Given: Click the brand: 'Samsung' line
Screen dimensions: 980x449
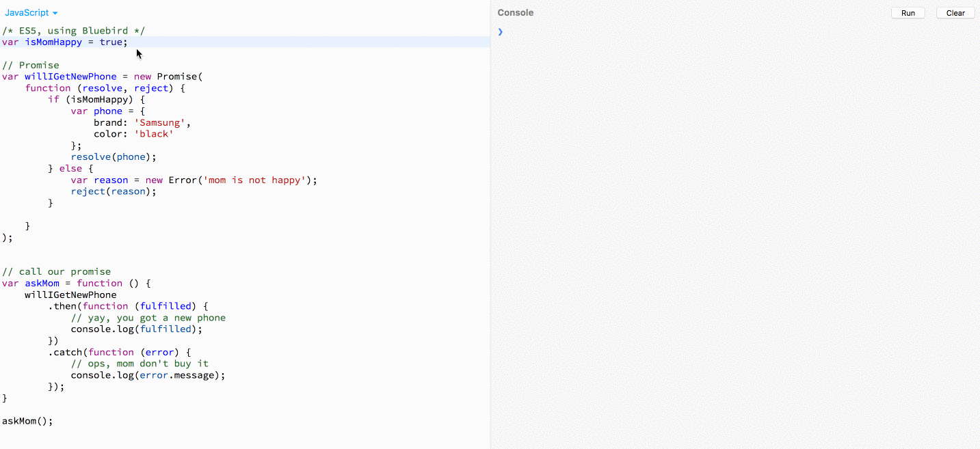Looking at the screenshot, I should (142, 122).
